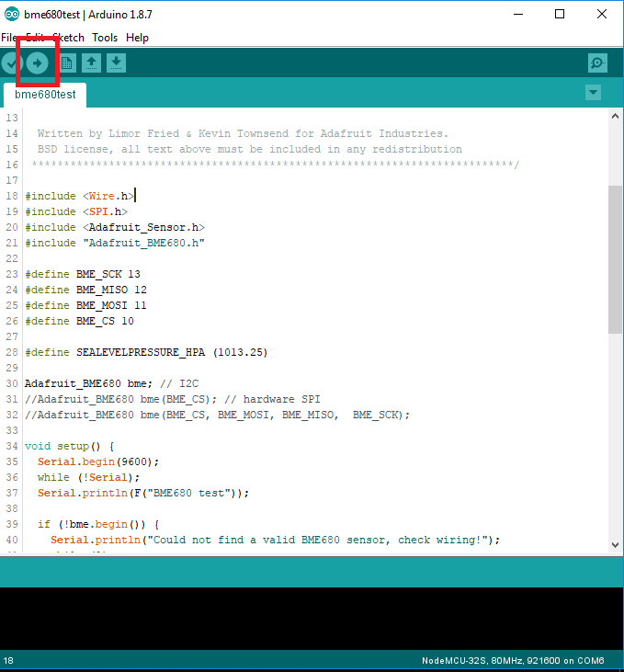Open the Serial Monitor magnifier icon
Viewport: 624px width, 672px height.
pyautogui.click(x=597, y=63)
